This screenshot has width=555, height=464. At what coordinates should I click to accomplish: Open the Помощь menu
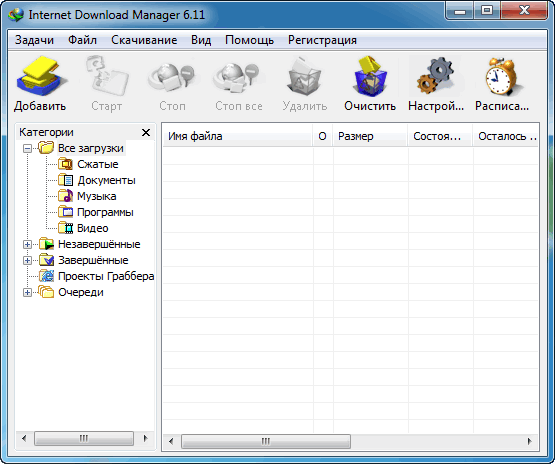point(250,40)
